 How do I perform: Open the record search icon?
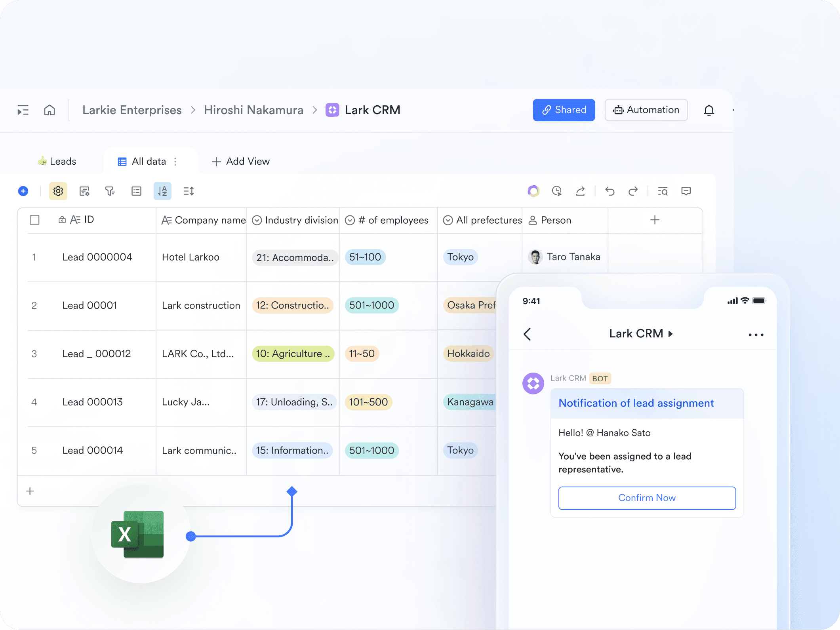pyautogui.click(x=663, y=191)
